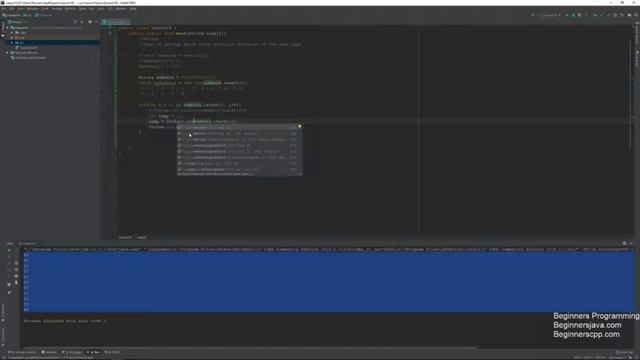Hide the Project tool window panel
Screen dimensions: 640x360
pos(96,22)
